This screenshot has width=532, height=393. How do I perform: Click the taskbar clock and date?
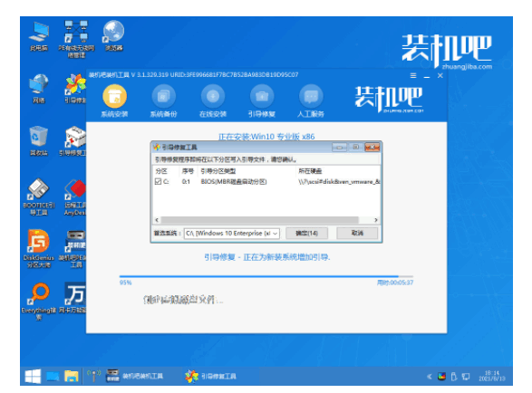click(x=492, y=376)
